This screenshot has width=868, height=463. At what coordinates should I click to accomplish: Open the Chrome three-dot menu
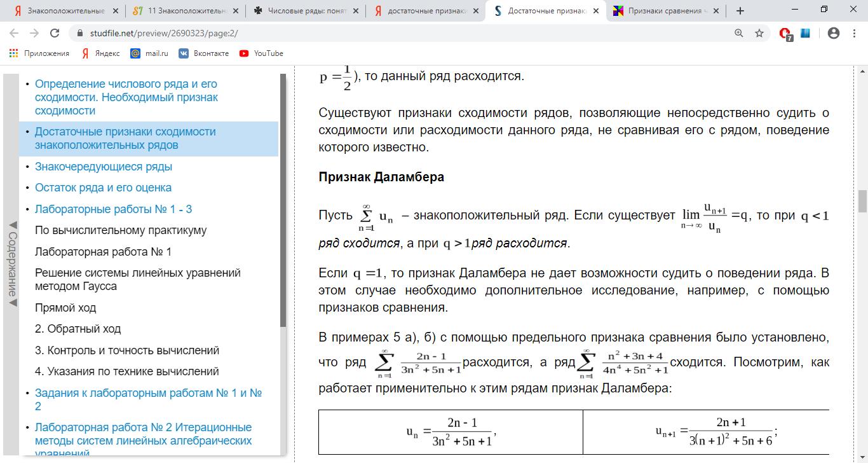[x=855, y=33]
